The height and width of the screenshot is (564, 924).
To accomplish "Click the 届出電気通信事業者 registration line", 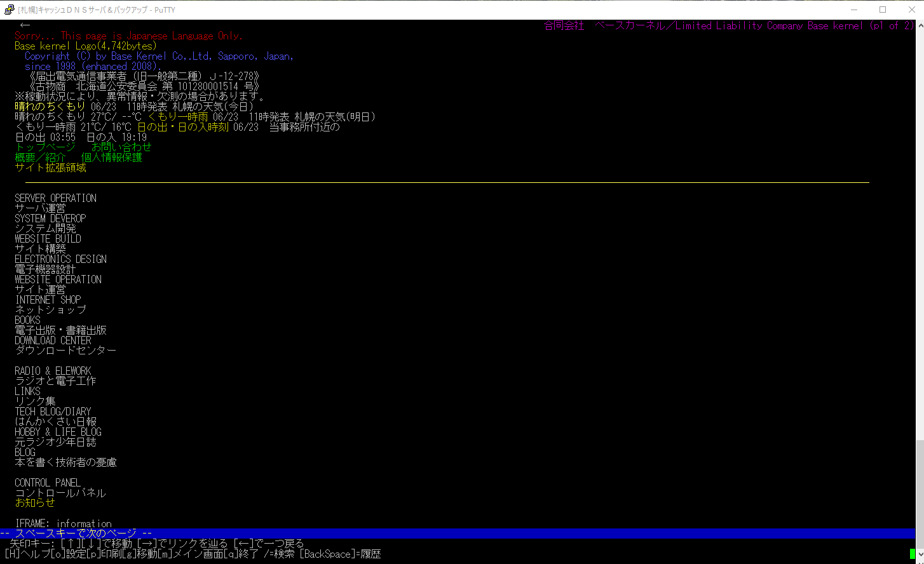I will click(x=145, y=76).
